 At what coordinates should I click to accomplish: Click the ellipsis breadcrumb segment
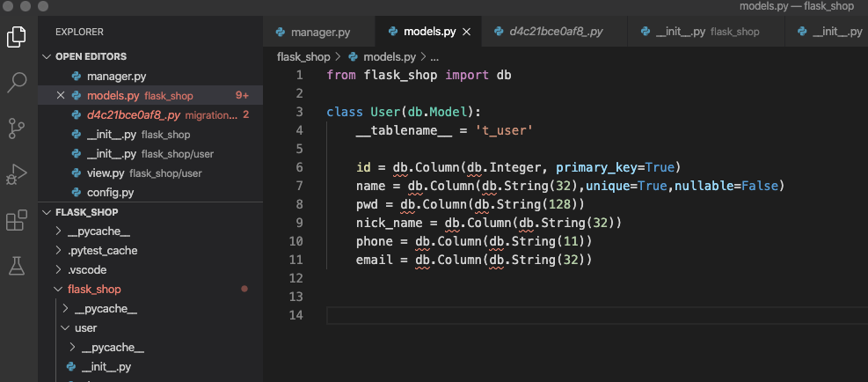coord(434,56)
